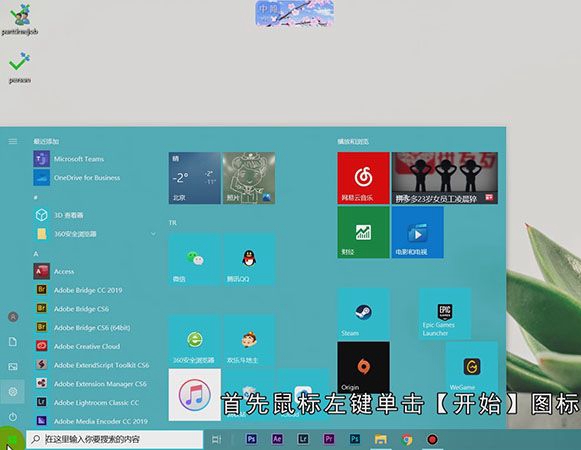Launch Adobe Bridge CC 2019
This screenshot has height=450, width=581.
[78, 290]
